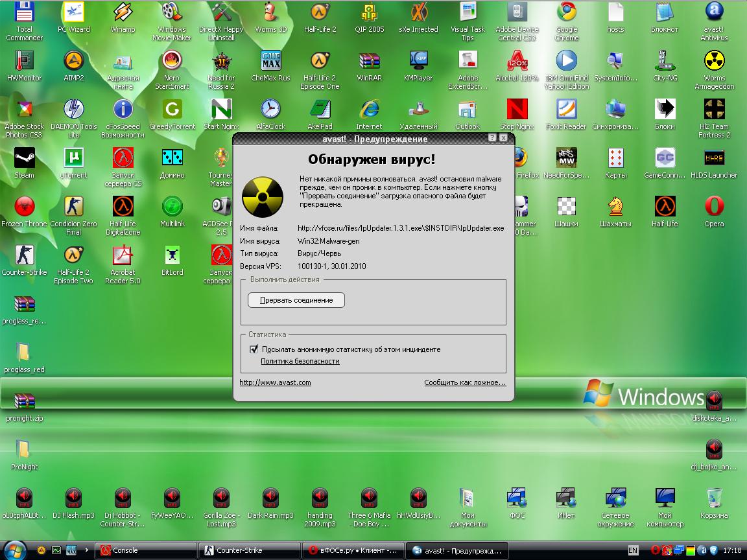Open the WinRAR desktop icon

coord(369,62)
